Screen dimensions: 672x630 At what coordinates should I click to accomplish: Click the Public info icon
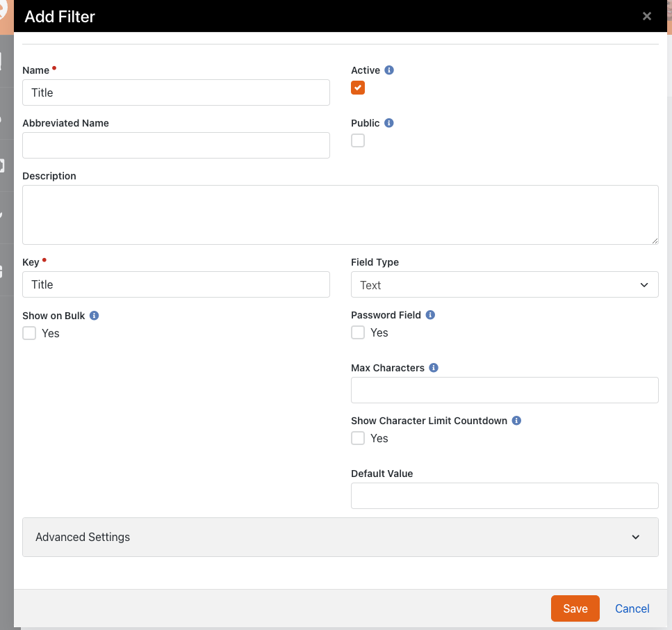pyautogui.click(x=388, y=123)
